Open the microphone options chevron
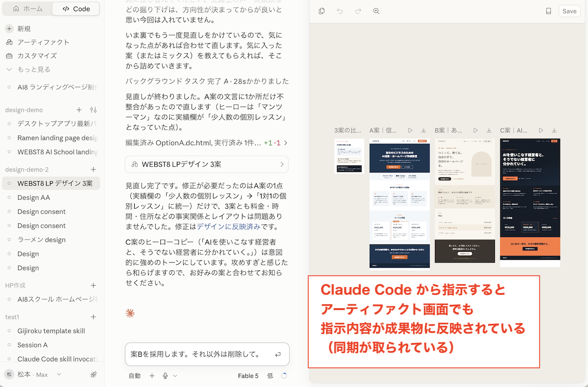This screenshot has height=387, width=588. click(175, 376)
